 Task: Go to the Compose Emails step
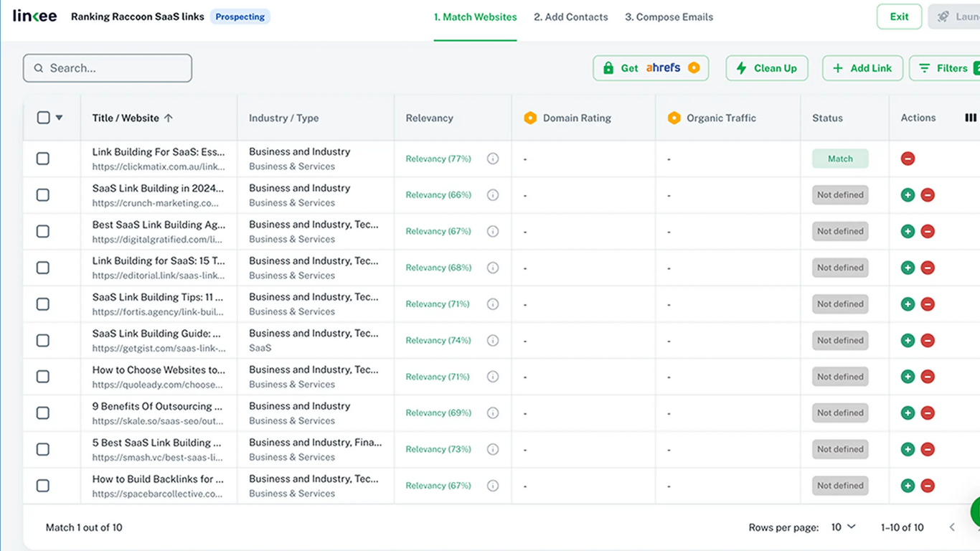coord(669,17)
